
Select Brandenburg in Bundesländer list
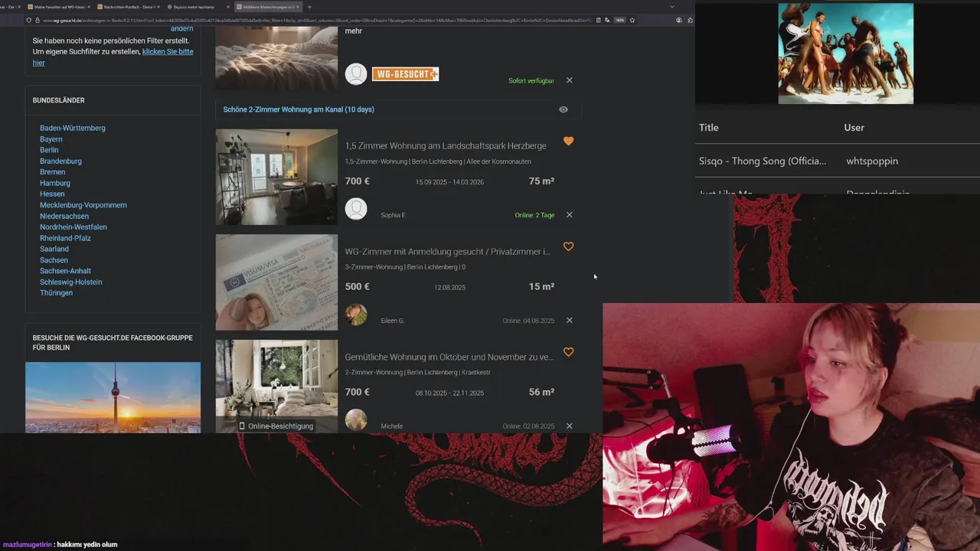60,161
